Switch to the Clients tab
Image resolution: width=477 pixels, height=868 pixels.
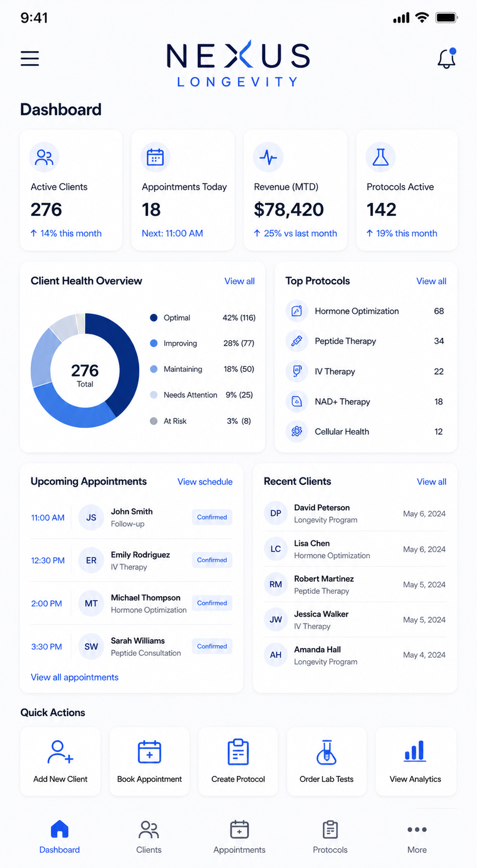click(x=149, y=837)
